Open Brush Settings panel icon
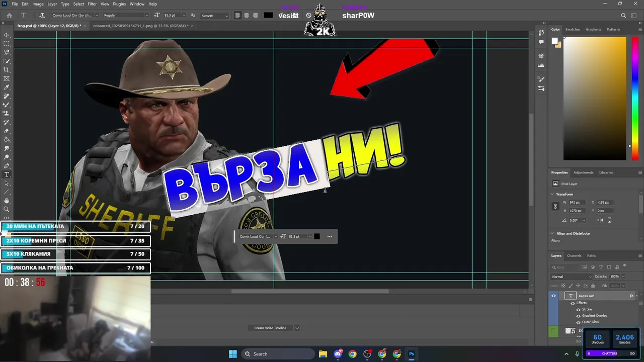Screen dimensions: 644x362 click(541, 78)
